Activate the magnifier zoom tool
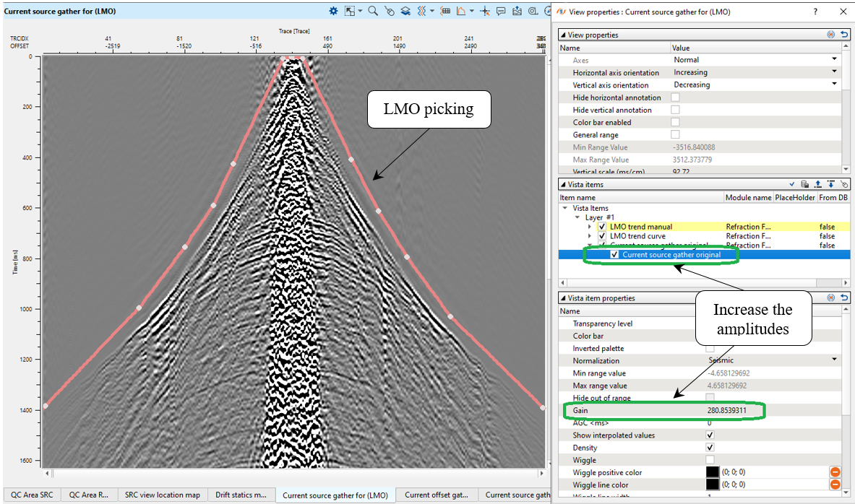The width and height of the screenshot is (855, 504). coord(373,11)
